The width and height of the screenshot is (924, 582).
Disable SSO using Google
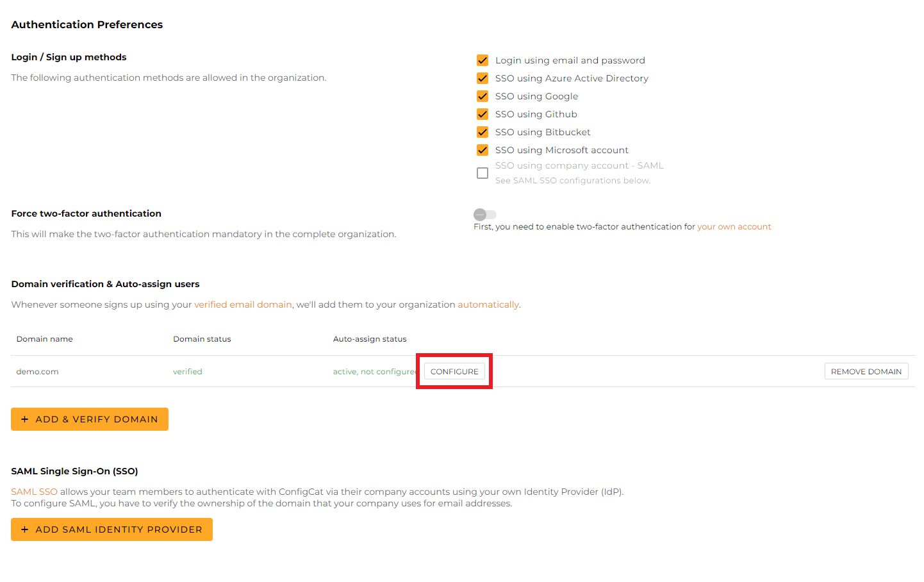point(483,96)
